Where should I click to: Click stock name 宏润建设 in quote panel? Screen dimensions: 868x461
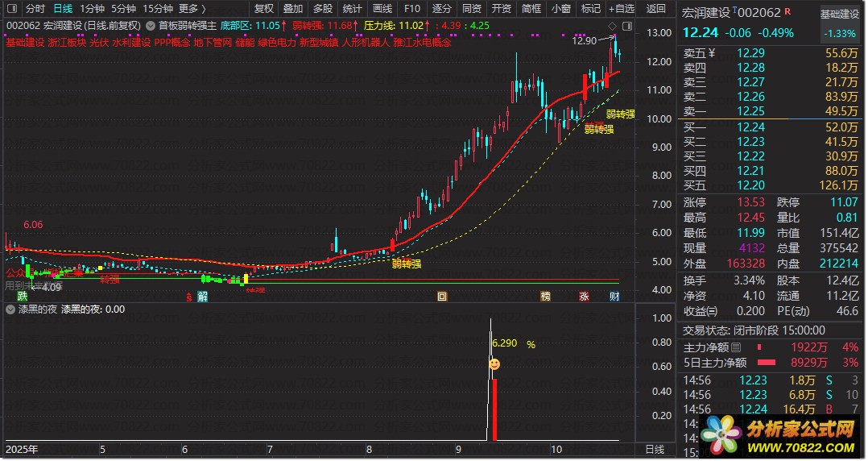706,13
